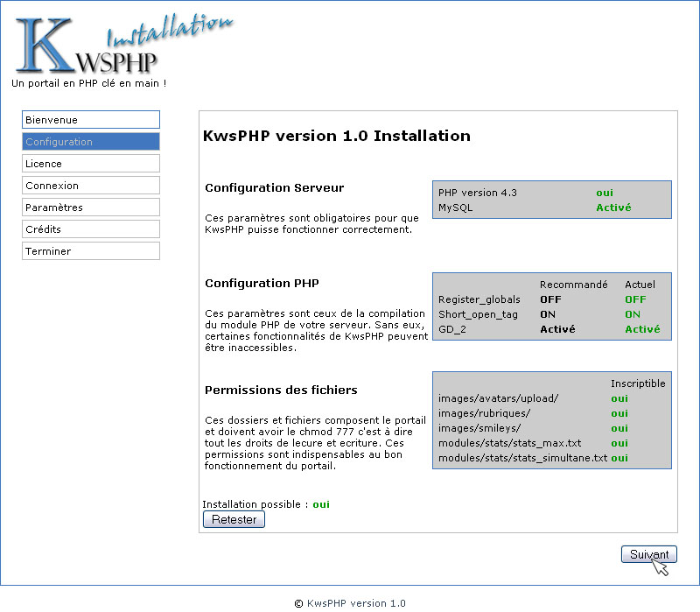Click the green OFF value for Register_globals
700x612 pixels.
(x=636, y=299)
